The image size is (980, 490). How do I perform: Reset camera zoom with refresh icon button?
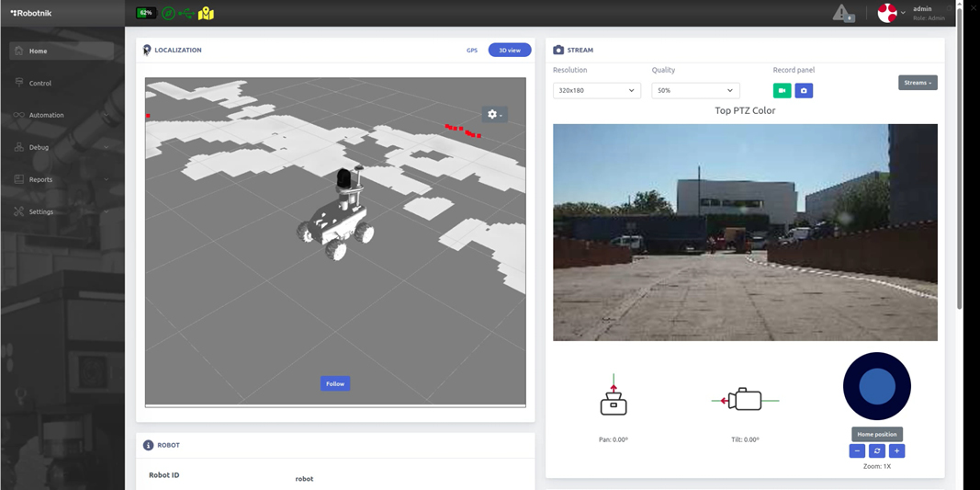click(877, 450)
